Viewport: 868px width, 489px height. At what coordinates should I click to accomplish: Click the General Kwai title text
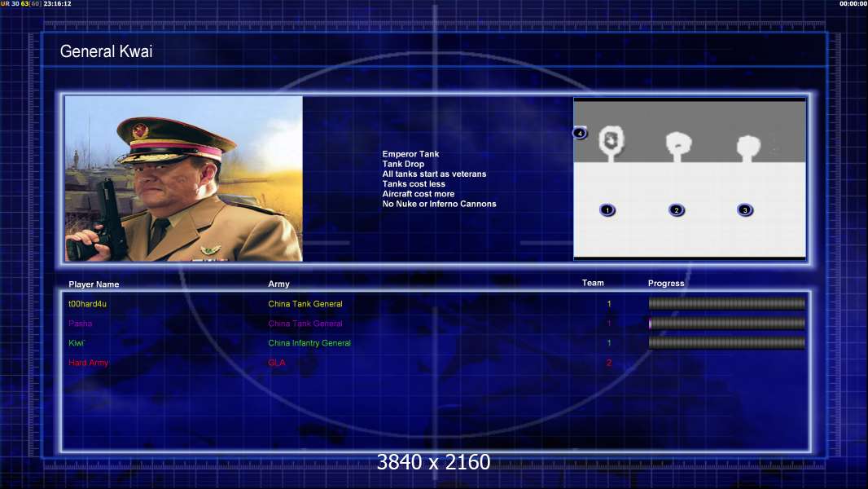coord(107,51)
